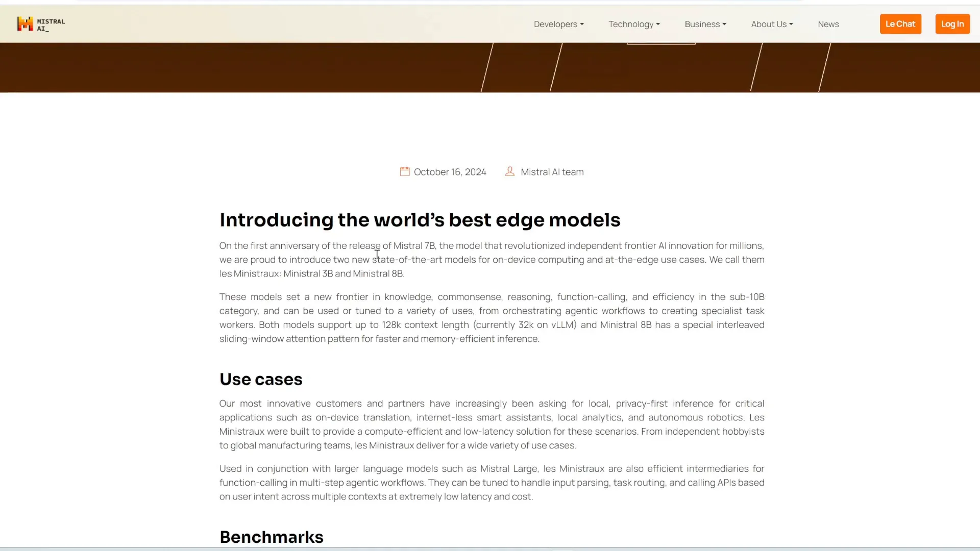Expand the About Us dropdown
Viewport: 980px width, 551px height.
coord(772,24)
